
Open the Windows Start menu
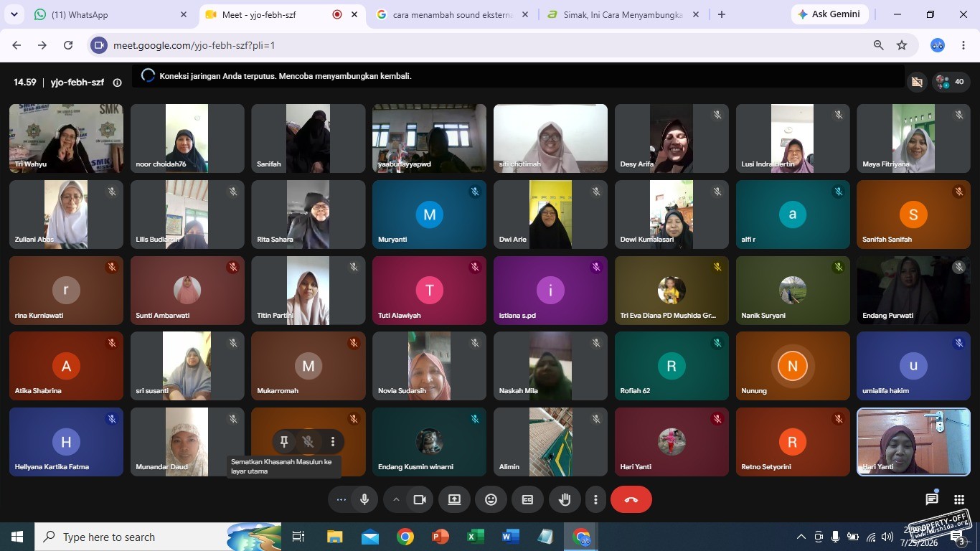pyautogui.click(x=17, y=537)
